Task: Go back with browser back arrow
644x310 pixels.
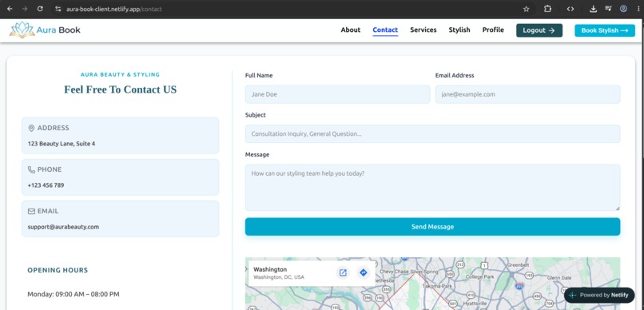Action: (10, 9)
